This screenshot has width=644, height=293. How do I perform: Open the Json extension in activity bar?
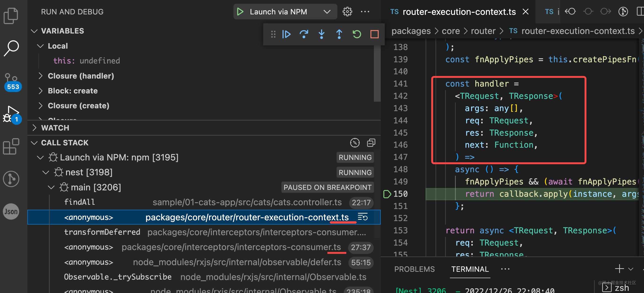pyautogui.click(x=11, y=212)
